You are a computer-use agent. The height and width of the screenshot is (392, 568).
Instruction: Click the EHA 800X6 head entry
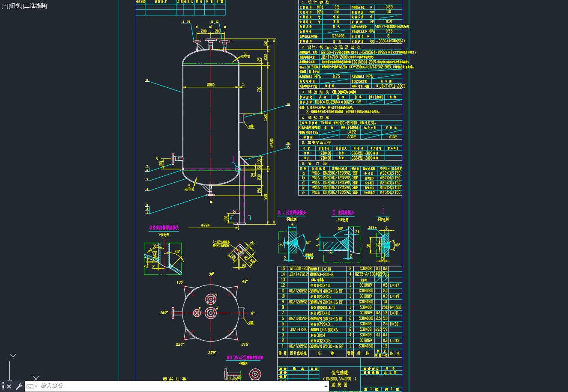tap(329, 330)
